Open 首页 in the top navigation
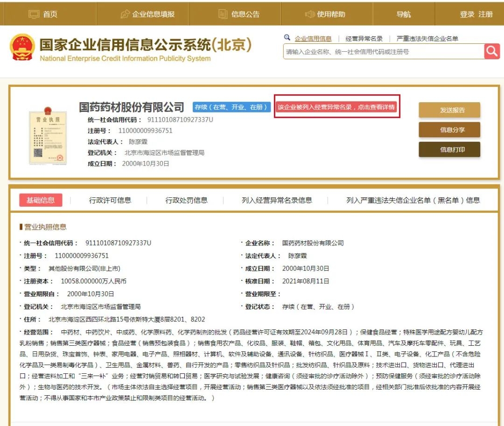The image size is (504, 426). point(50,14)
